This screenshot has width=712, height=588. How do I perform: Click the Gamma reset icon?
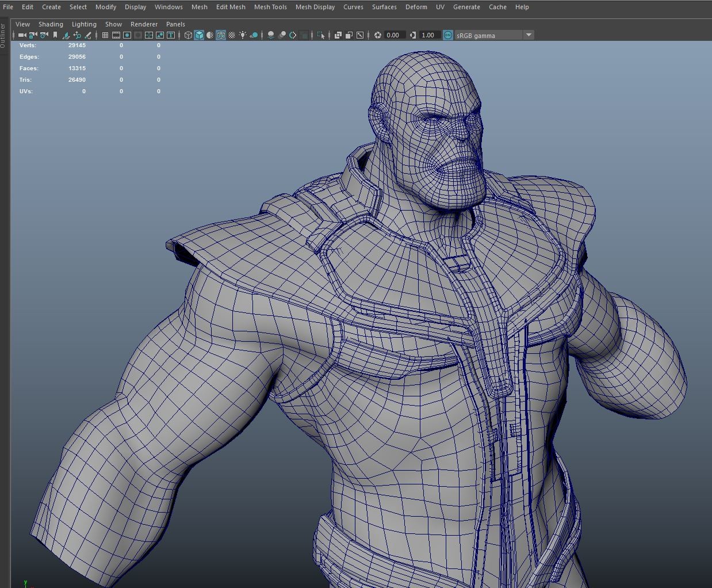[x=412, y=35]
